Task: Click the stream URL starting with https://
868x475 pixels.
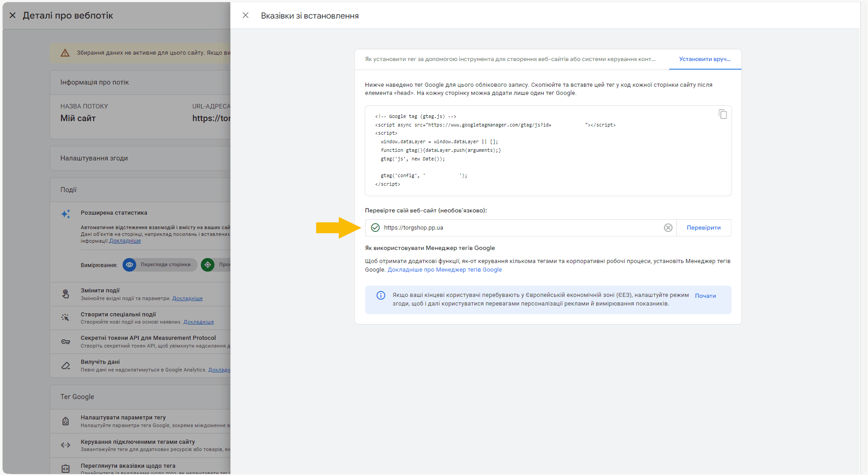Action: tap(211, 118)
